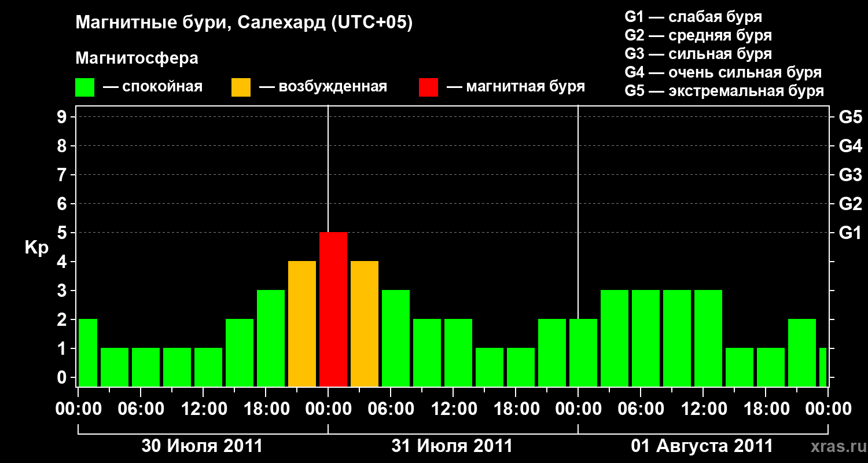This screenshot has width=868, height=463.
Task: Click the 'G3' right axis label
Action: click(850, 175)
